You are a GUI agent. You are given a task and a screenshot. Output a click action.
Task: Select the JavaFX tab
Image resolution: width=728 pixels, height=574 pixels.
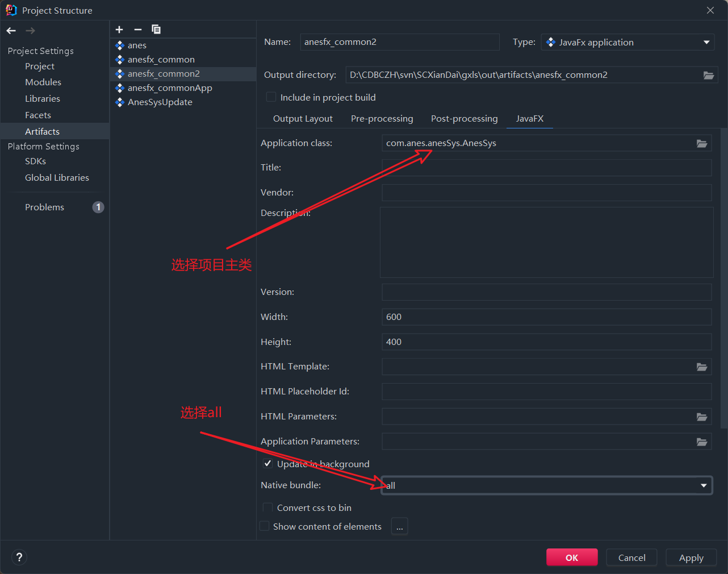coord(529,118)
